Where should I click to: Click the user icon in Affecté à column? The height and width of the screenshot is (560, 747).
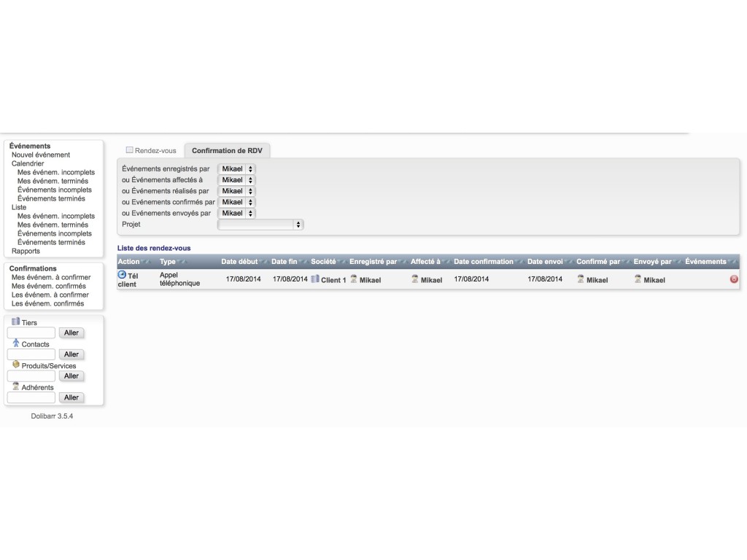click(415, 279)
